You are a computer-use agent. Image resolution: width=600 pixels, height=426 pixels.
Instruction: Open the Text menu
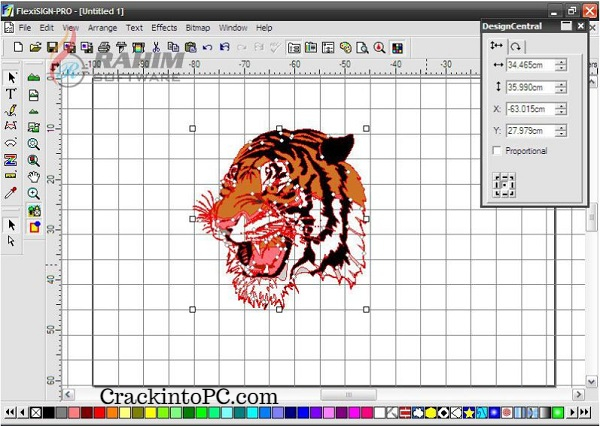tap(134, 28)
